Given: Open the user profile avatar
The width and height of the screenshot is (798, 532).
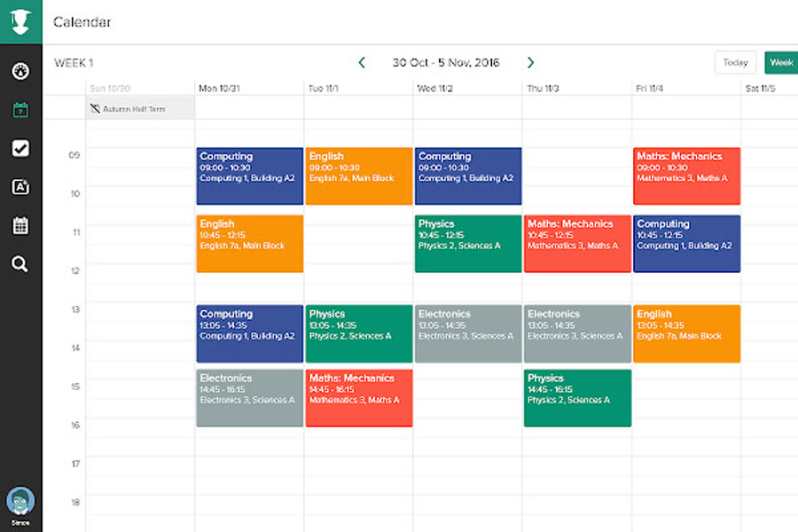Looking at the screenshot, I should point(20,502).
